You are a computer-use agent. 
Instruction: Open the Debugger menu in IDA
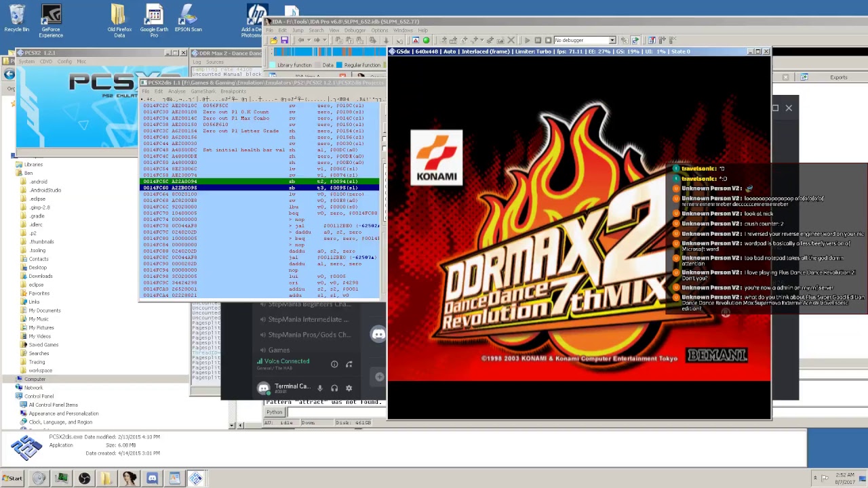pos(355,30)
